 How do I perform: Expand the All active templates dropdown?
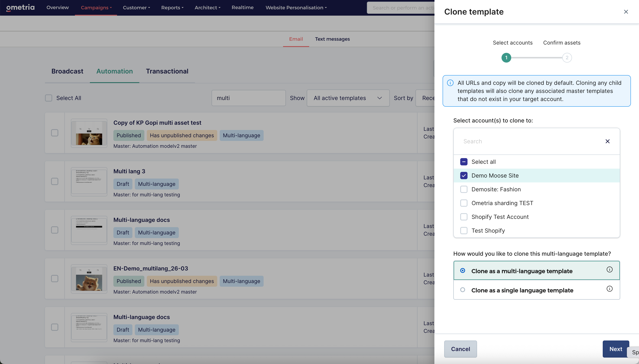(x=348, y=98)
